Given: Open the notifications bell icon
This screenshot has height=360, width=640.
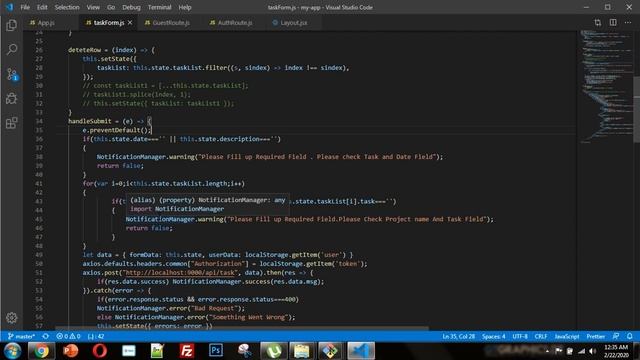Looking at the screenshot, I should pos(630,336).
